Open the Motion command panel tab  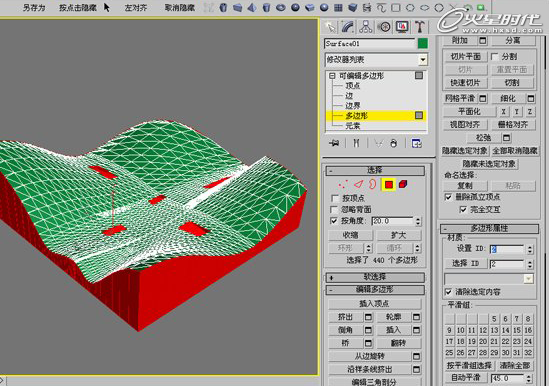pyautogui.click(x=384, y=27)
